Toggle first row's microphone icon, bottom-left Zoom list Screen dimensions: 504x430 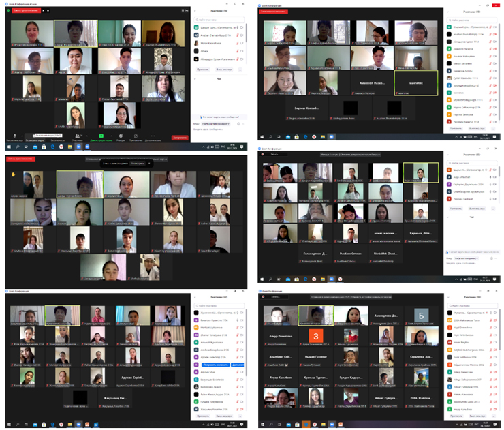(x=238, y=313)
